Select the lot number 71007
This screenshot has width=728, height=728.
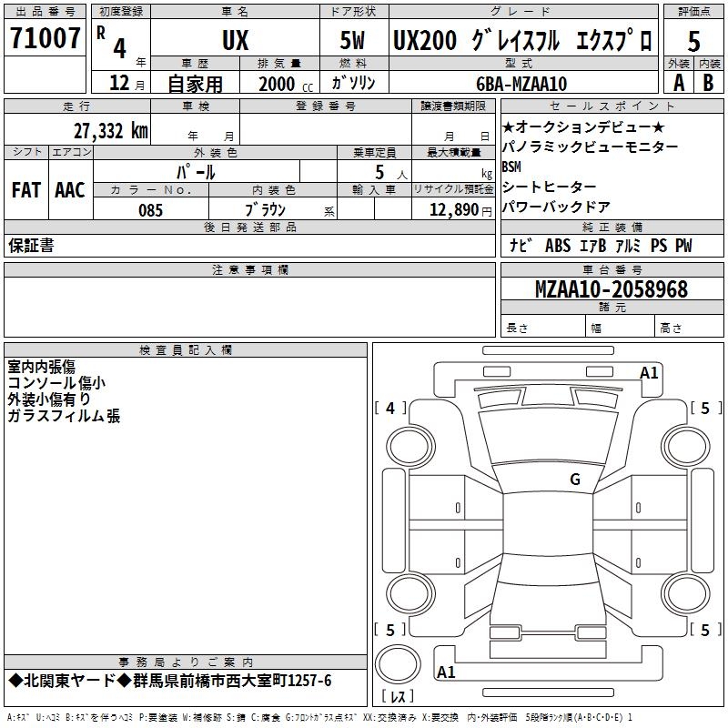[x=45, y=38]
